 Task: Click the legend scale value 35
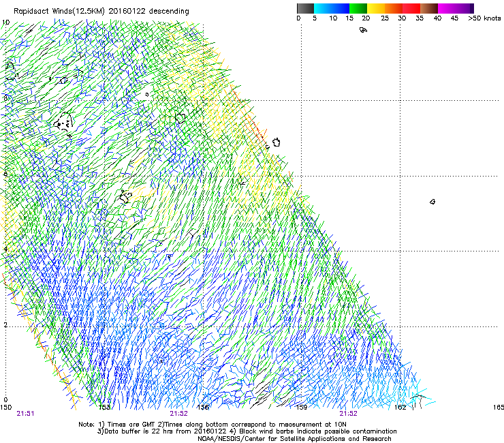pyautogui.click(x=420, y=18)
